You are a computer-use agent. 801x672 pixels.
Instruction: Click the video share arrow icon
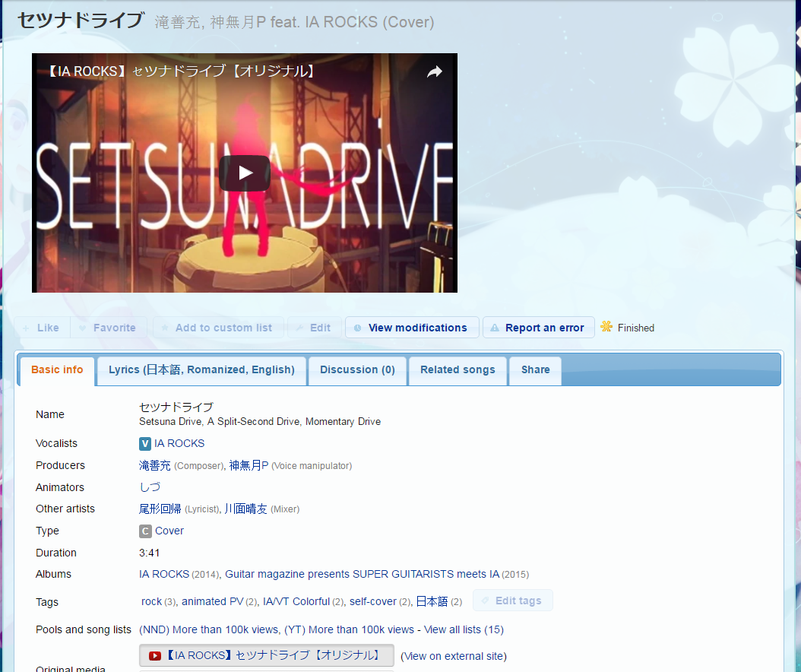[x=434, y=71]
